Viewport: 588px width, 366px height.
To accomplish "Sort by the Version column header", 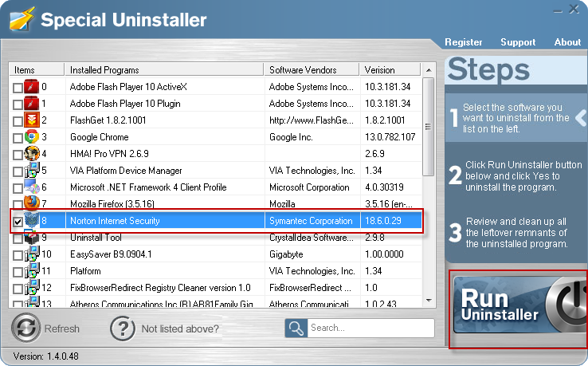I will coord(390,70).
